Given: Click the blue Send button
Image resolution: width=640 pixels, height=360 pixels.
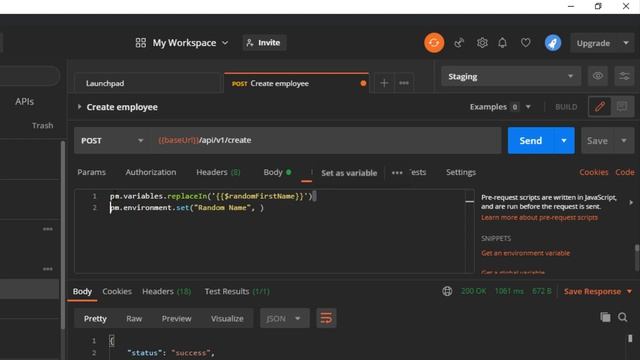Looking at the screenshot, I should coord(531,140).
